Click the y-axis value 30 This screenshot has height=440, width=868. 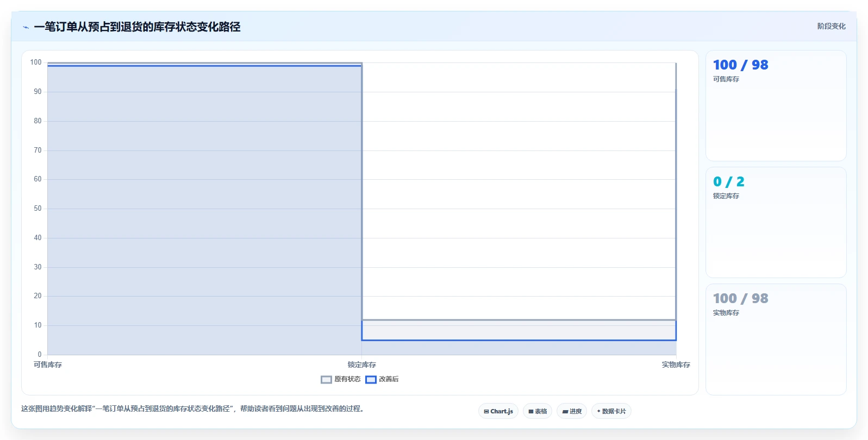coord(38,267)
